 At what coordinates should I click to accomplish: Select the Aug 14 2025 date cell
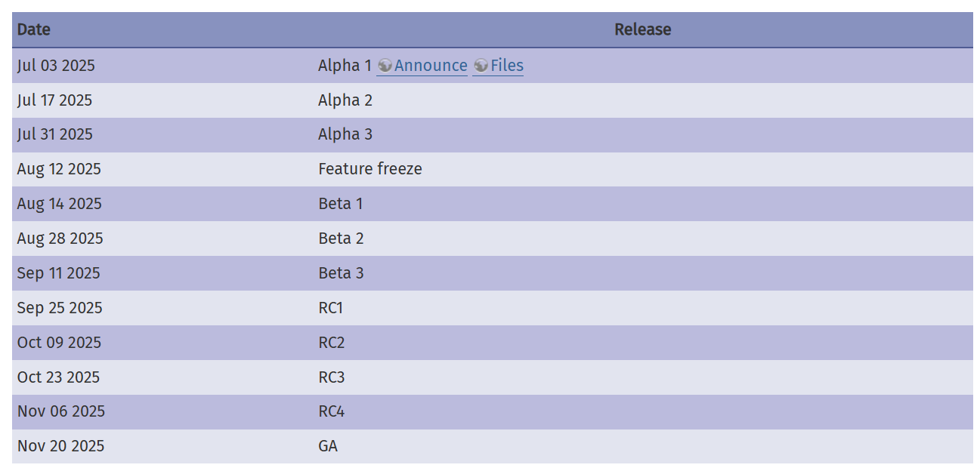[x=59, y=204]
